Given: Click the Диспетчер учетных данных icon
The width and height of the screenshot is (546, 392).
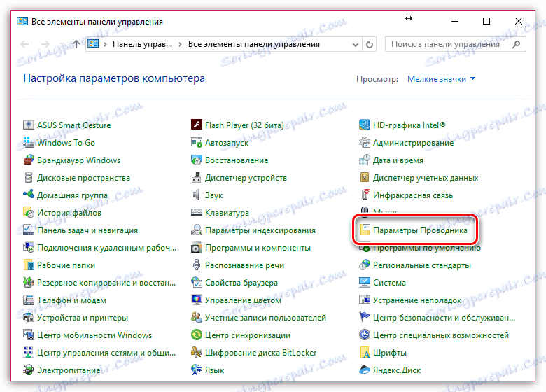Looking at the screenshot, I should click(365, 177).
